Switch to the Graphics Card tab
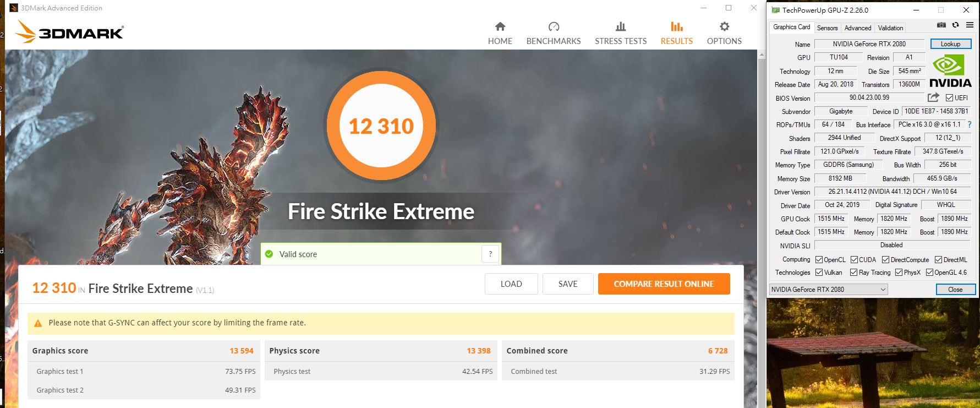 791,27
